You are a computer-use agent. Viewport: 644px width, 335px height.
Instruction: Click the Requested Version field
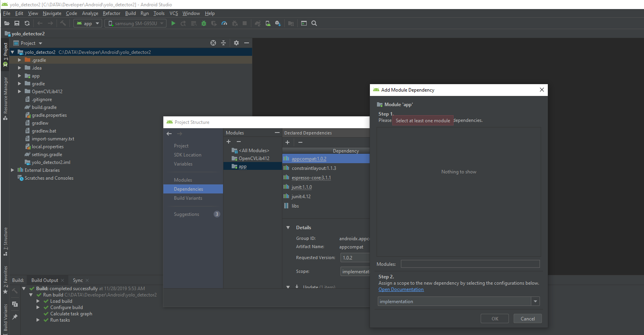355,258
